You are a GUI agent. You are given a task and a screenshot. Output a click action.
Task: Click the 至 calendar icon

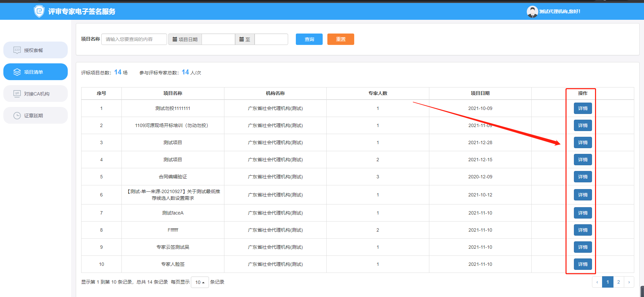click(x=241, y=39)
